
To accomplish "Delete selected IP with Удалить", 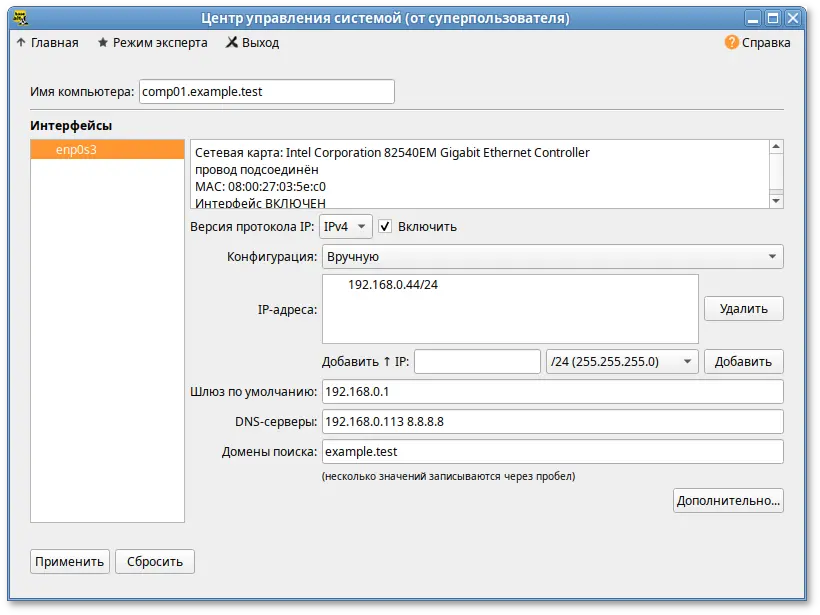I will tap(743, 309).
